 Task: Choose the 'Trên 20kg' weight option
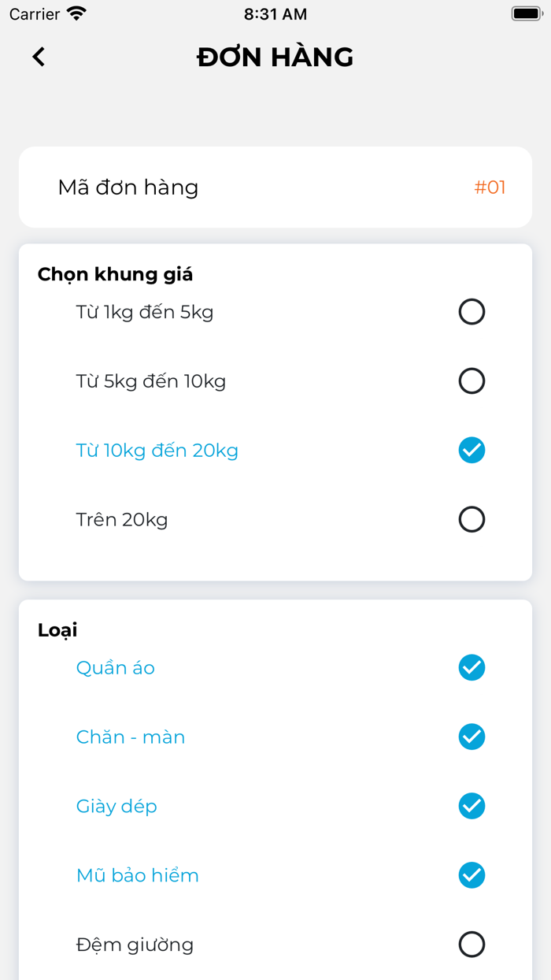[x=471, y=519]
